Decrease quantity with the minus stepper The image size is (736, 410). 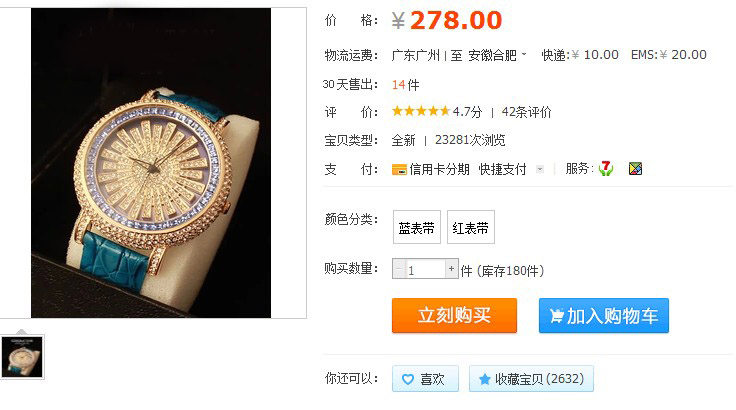399,269
